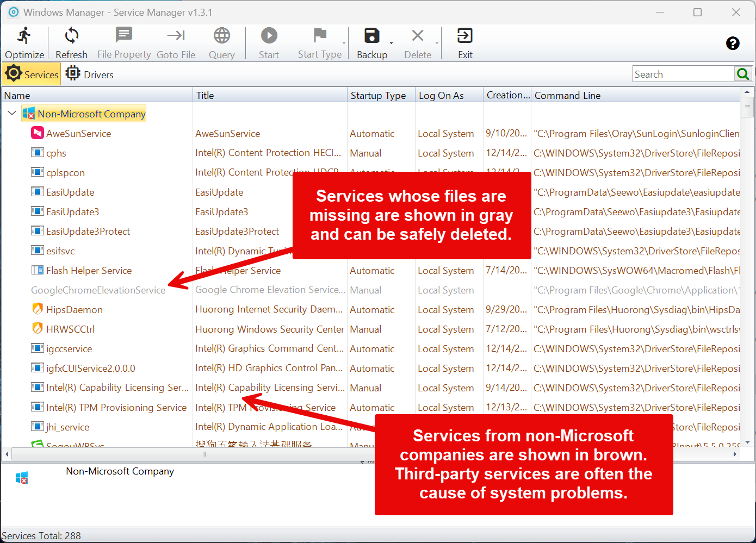Select the EasiUpdate3Protect service name
Image resolution: width=756 pixels, height=543 pixels.
(88, 231)
